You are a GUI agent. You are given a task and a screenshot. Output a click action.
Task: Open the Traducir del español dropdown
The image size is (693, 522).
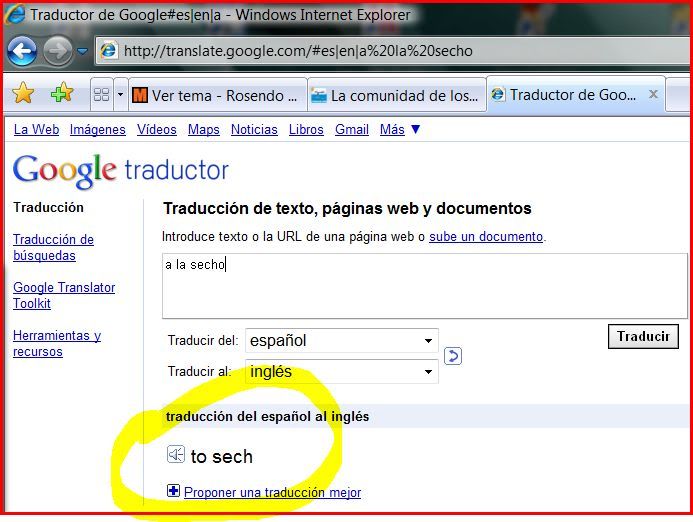pyautogui.click(x=342, y=340)
